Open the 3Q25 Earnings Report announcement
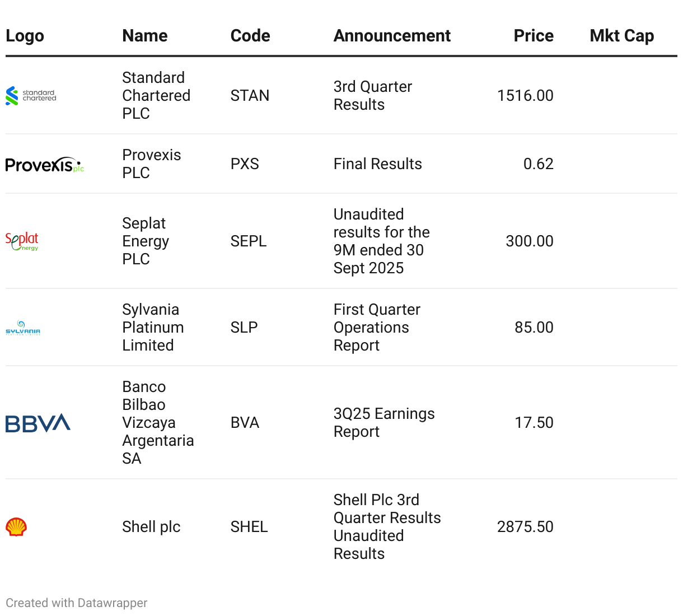This screenshot has height=616, width=683. click(x=384, y=423)
